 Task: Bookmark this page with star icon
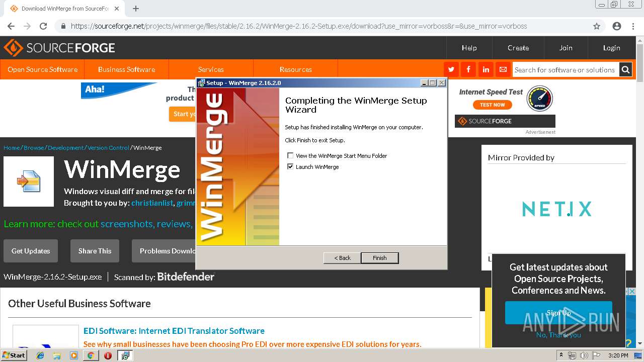click(x=597, y=26)
